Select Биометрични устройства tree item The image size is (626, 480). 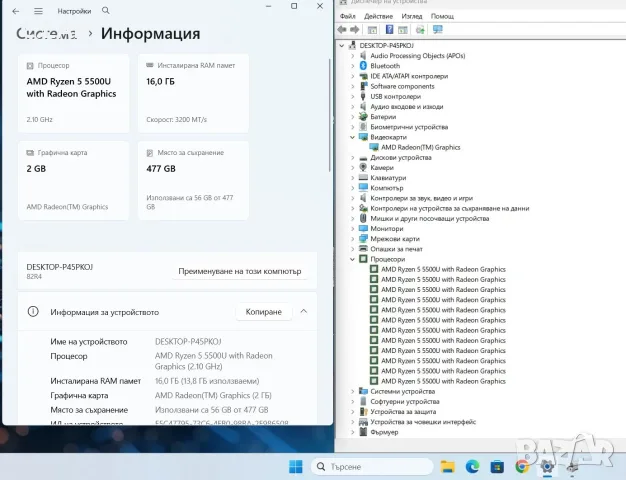[409, 127]
